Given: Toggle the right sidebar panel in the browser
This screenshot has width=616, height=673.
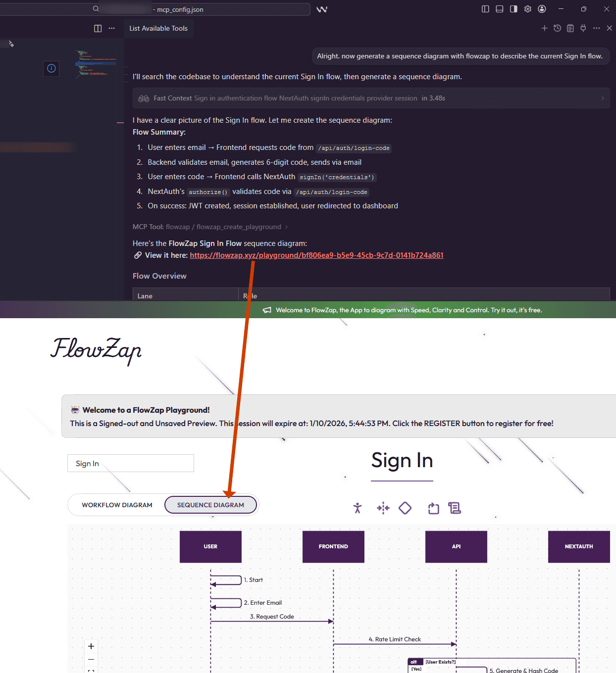Looking at the screenshot, I should click(513, 9).
